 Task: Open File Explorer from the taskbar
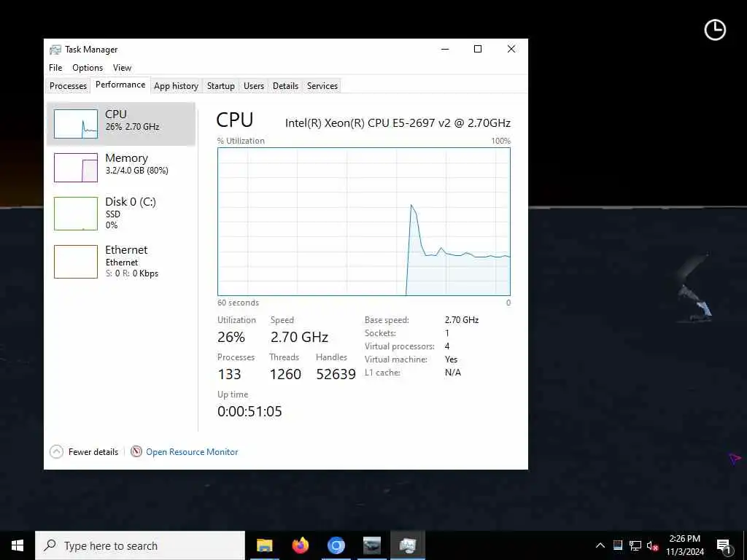pos(264,545)
